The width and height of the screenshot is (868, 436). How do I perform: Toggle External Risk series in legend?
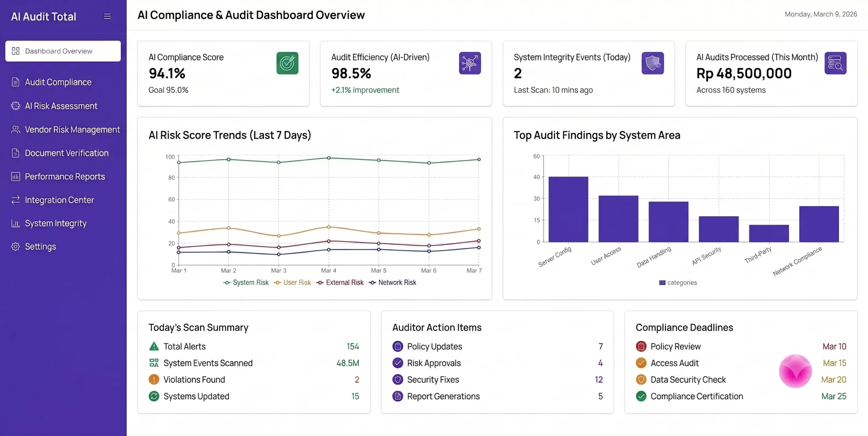(x=340, y=283)
